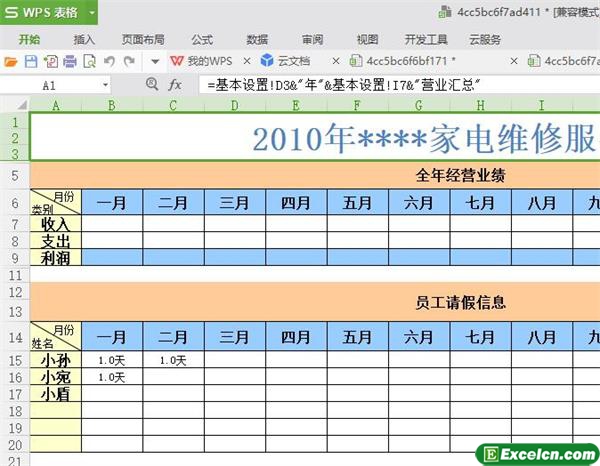Close the 云文档 tab

(336, 61)
